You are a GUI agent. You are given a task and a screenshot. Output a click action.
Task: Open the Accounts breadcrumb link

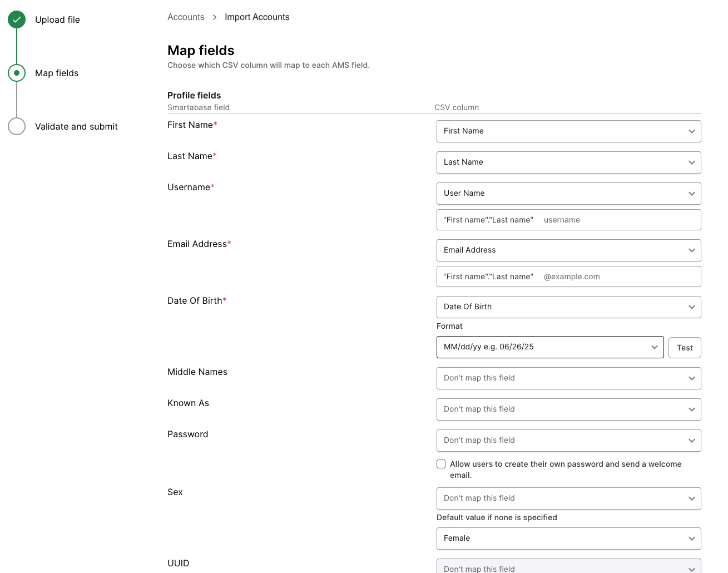[186, 17]
